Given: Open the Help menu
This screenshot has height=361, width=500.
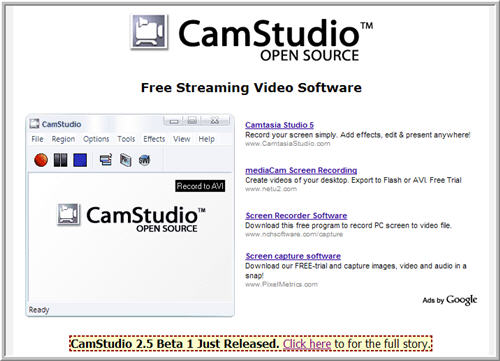Looking at the screenshot, I should click(x=206, y=139).
